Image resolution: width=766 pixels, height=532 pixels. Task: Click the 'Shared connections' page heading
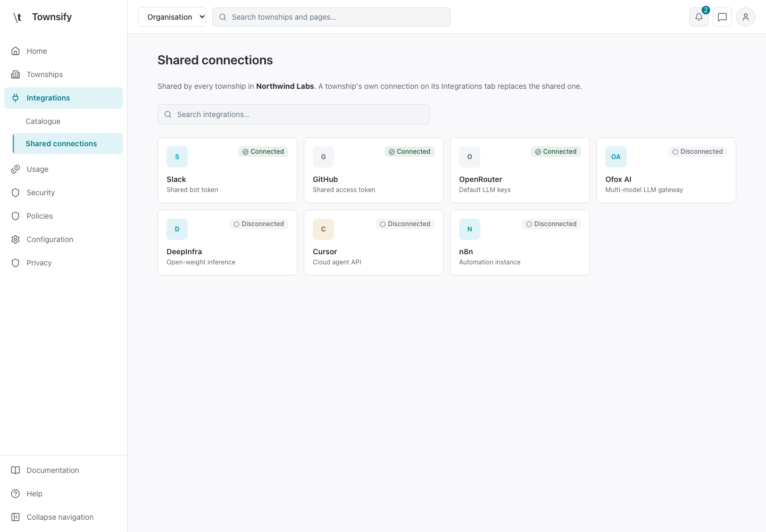point(215,60)
